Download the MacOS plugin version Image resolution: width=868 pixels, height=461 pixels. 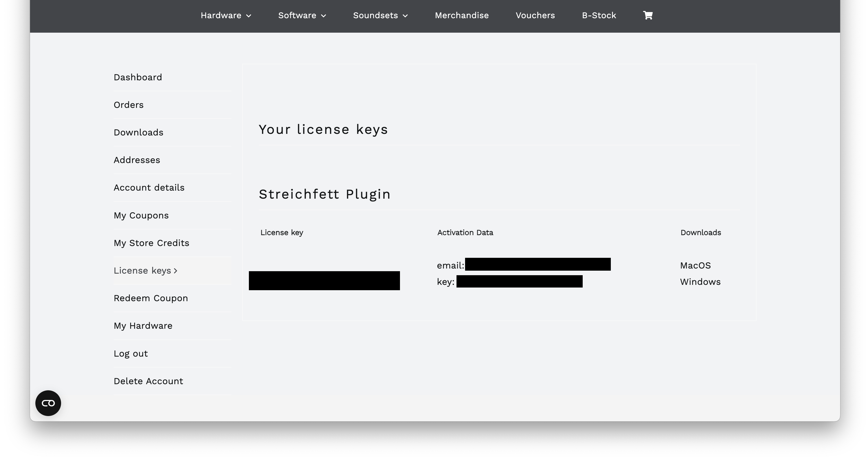point(695,266)
